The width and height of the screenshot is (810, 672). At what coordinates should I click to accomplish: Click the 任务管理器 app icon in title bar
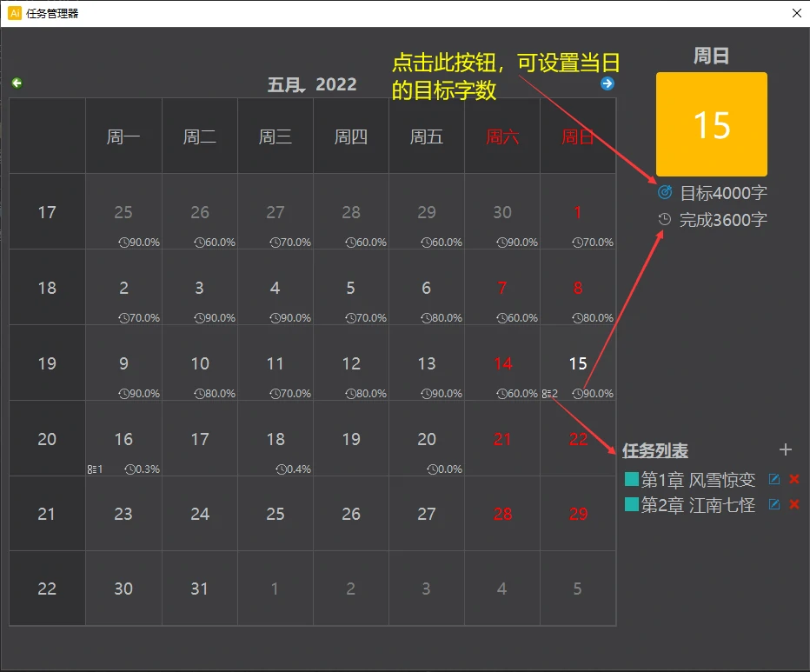(15, 13)
